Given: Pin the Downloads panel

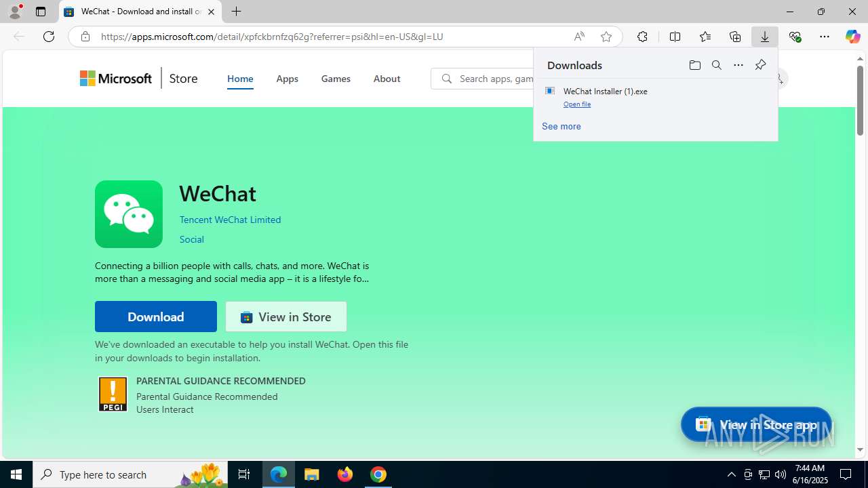Looking at the screenshot, I should (x=760, y=65).
